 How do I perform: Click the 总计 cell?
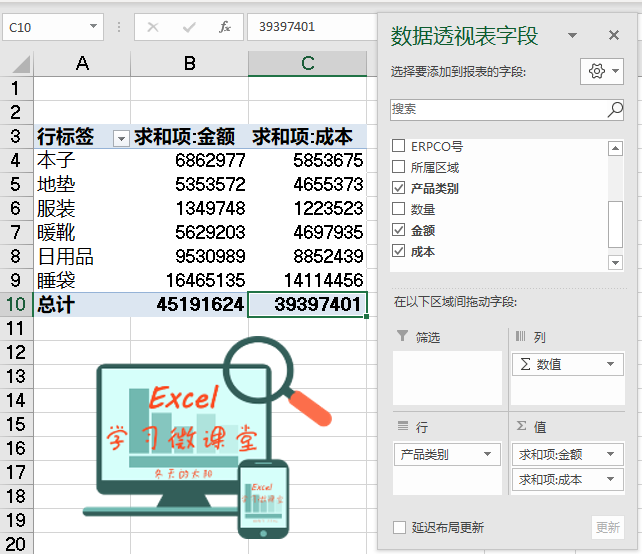(82, 304)
